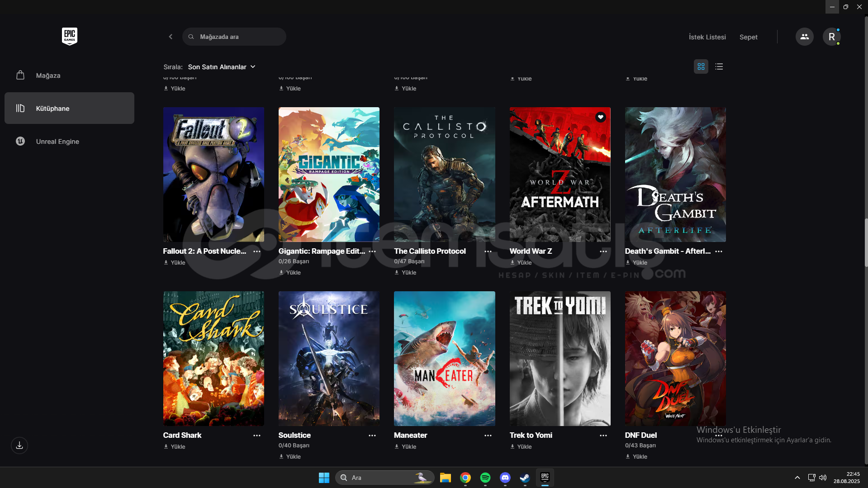Viewport: 868px width, 488px height.
Task: Open Soulstice cover art
Action: [x=329, y=359]
